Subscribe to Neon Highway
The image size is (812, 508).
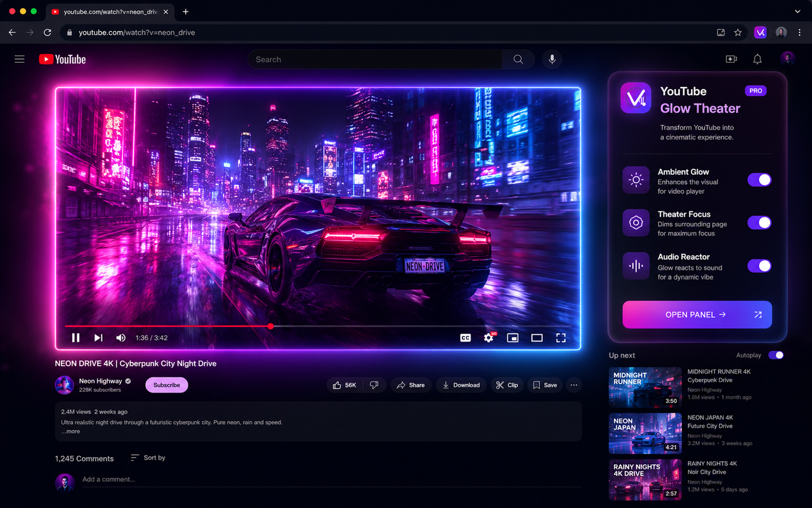click(167, 385)
